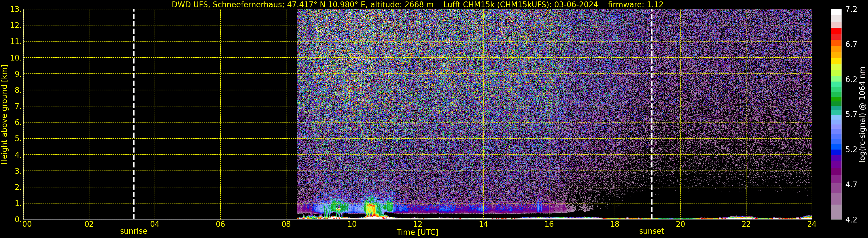The image size is (868, 238).
Task: Click the 'Height above ground [km]' axis label
Action: (x=4, y=115)
